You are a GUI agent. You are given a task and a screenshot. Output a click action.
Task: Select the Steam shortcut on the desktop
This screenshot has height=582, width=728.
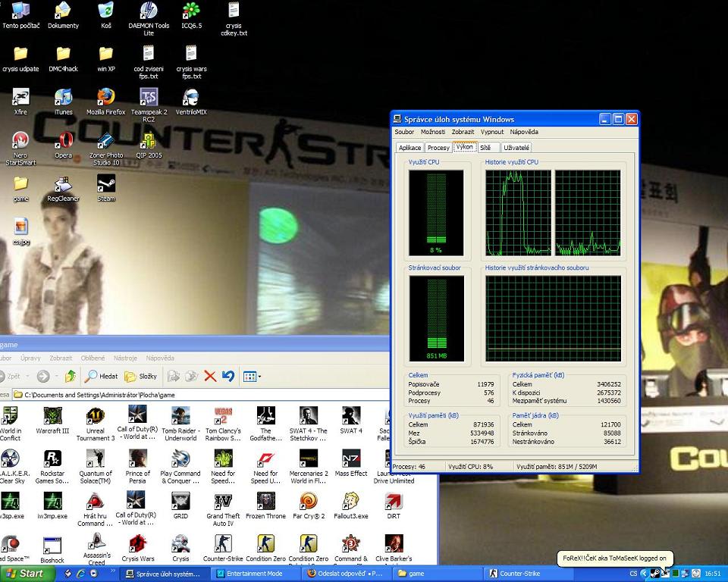point(106,188)
